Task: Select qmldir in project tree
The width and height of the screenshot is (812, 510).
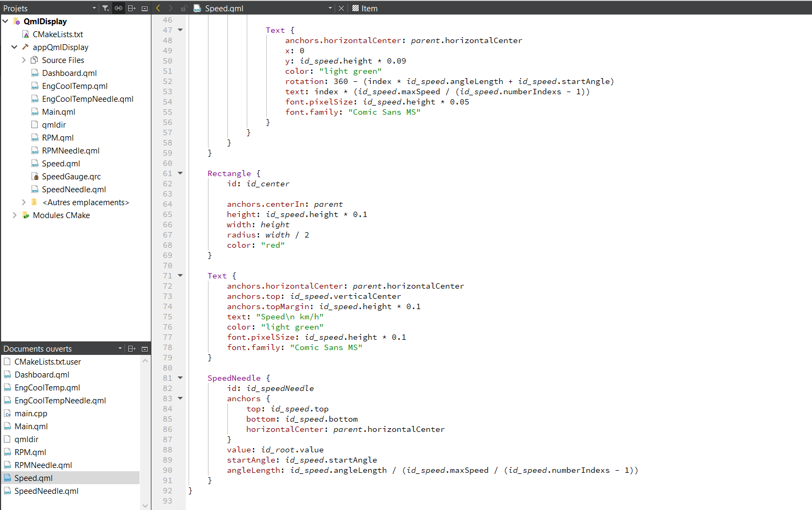Action: tap(54, 124)
